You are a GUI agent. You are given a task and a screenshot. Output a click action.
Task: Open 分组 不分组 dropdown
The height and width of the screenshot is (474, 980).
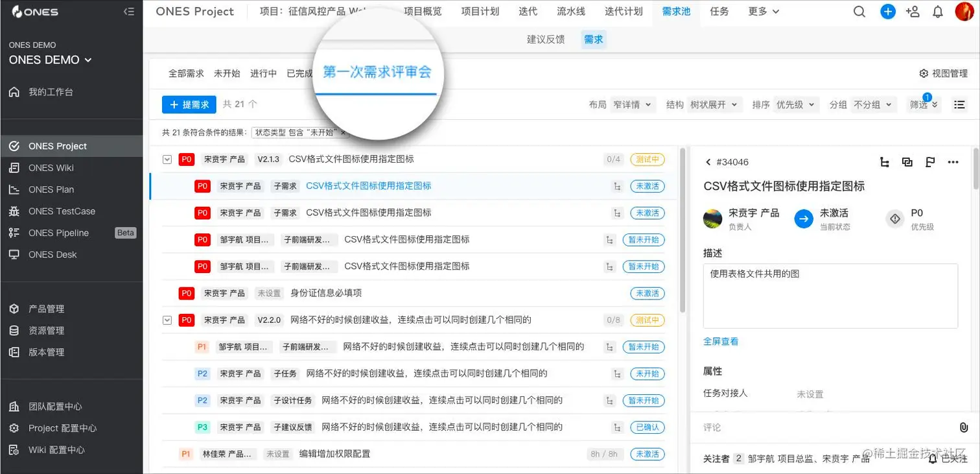pos(874,104)
